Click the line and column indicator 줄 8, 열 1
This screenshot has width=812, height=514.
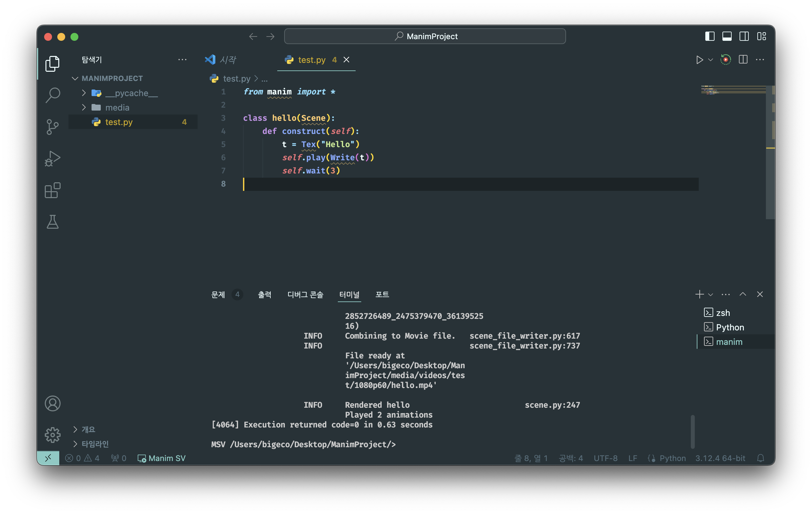(x=531, y=458)
